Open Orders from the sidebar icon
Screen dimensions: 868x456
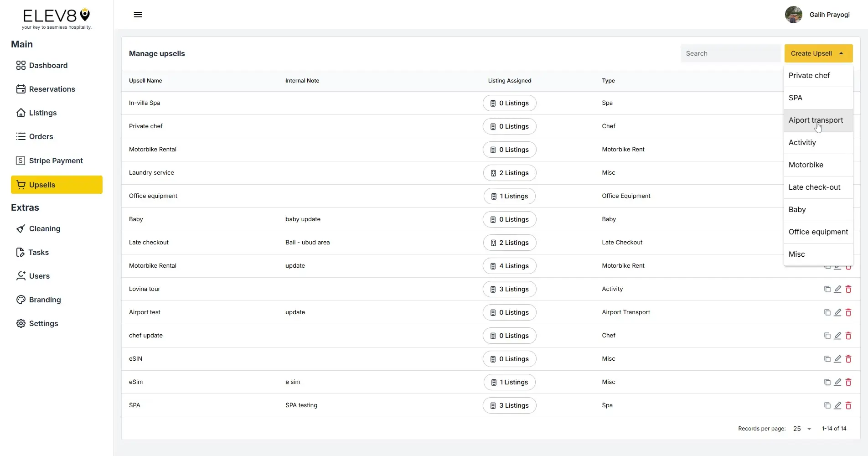20,136
